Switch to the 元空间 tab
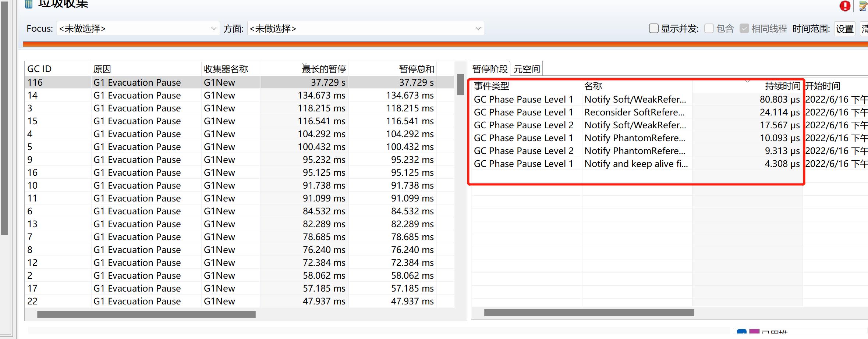The height and width of the screenshot is (339, 868). point(527,69)
